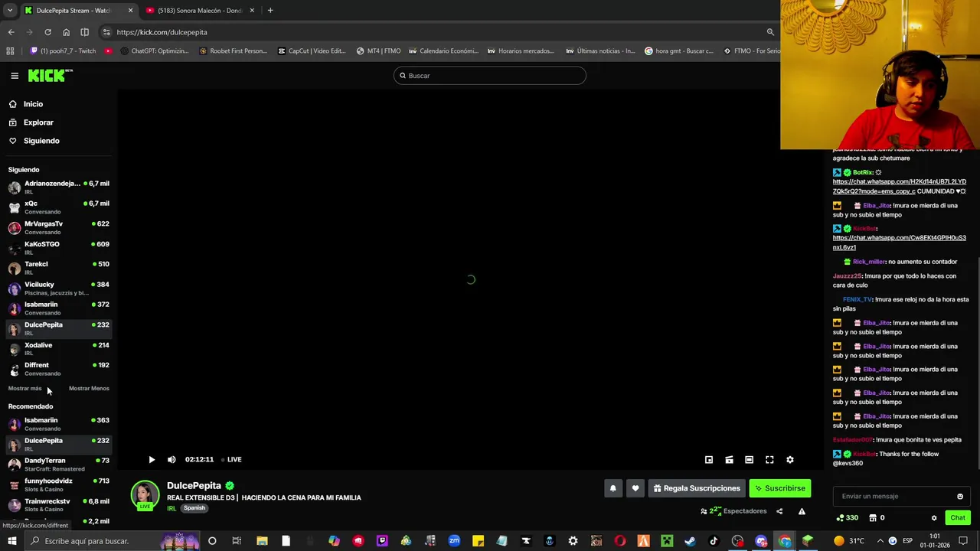
Task: Click the IRL category link under title
Action: tap(171, 508)
